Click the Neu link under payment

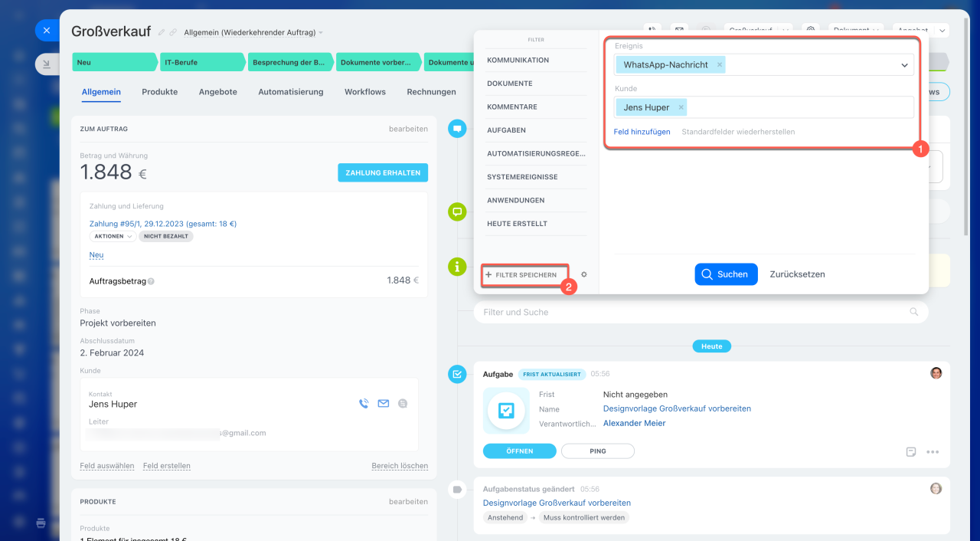tap(96, 255)
